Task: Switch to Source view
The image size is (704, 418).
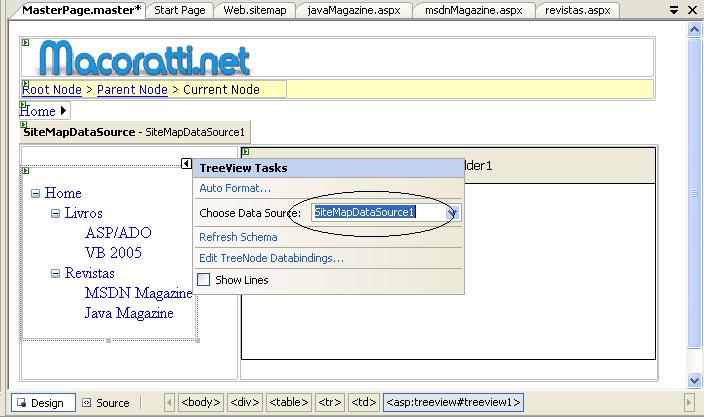Action: [106, 403]
